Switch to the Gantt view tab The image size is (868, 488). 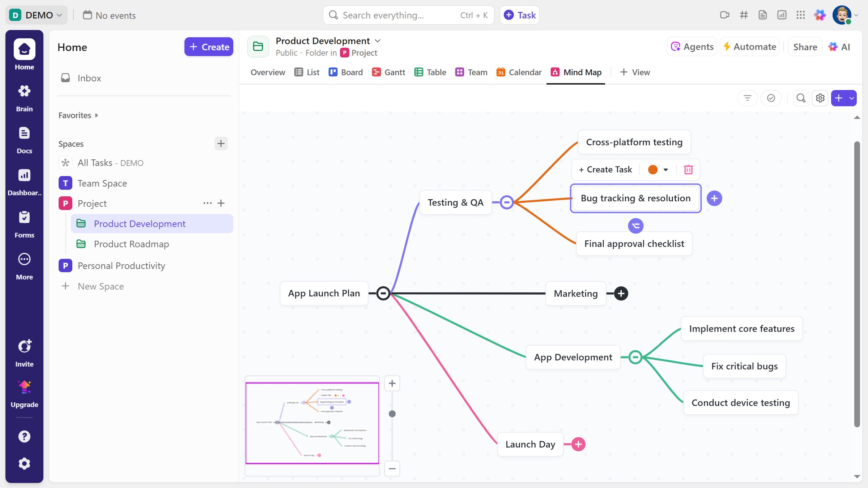[388, 72]
